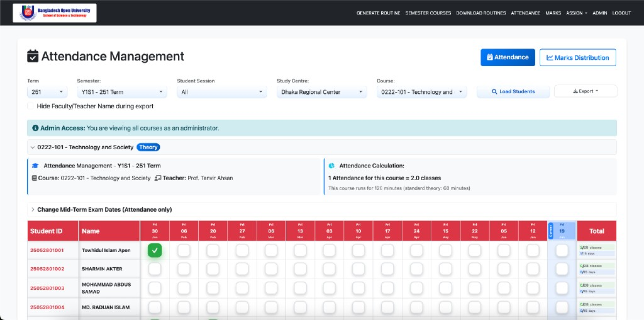Toggle Hide Faculty/Teacher Name during export checkbox
644x320 pixels.
[x=31, y=106]
